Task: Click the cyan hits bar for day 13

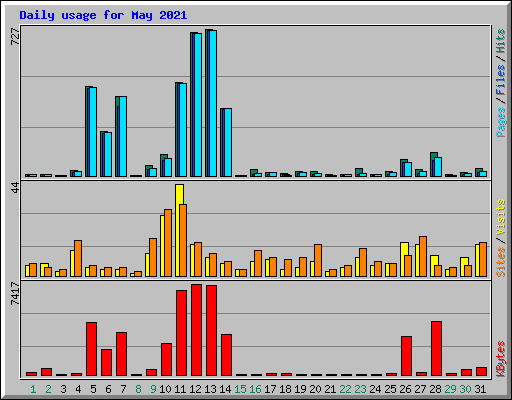Action: (213, 103)
